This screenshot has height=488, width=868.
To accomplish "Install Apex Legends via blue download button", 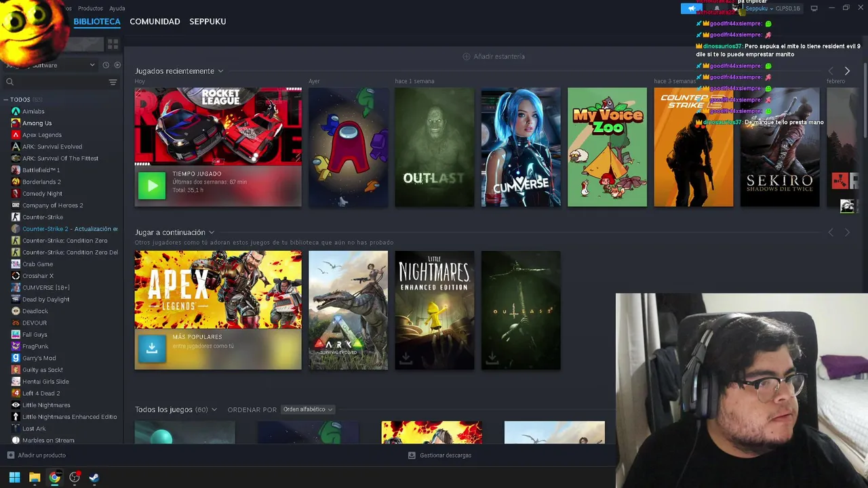I will 152,348.
